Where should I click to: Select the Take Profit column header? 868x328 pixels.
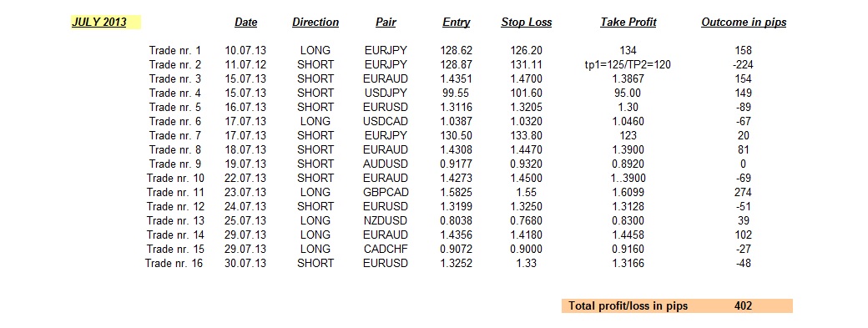(x=628, y=23)
